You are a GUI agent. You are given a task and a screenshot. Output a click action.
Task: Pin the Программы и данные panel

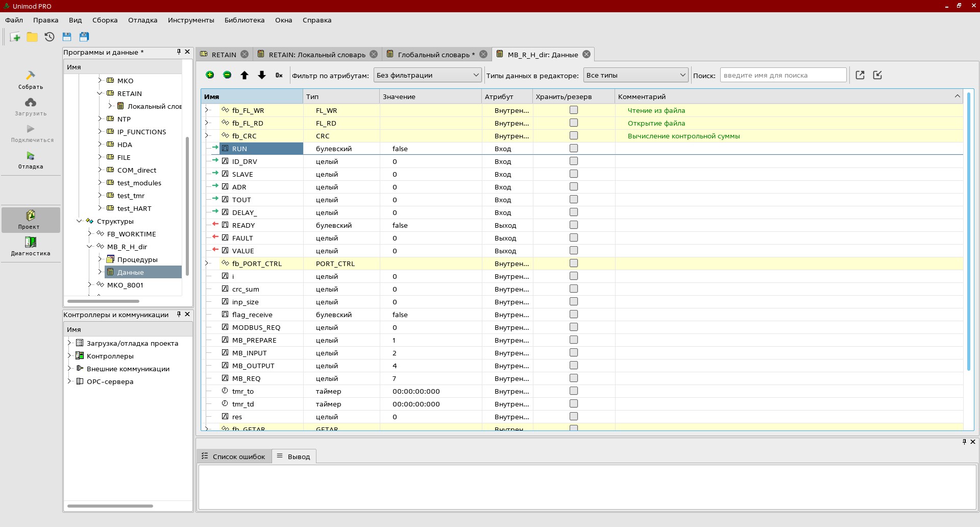pyautogui.click(x=179, y=52)
